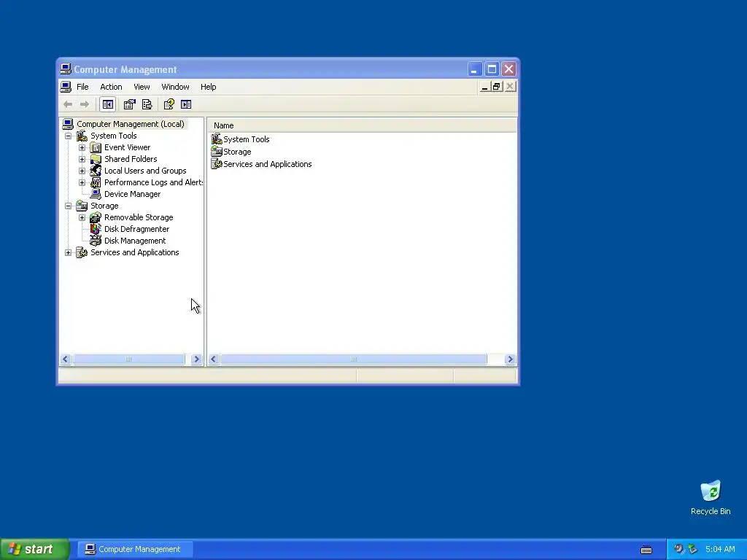Maximize the Computer Management window
This screenshot has height=560, width=747.
492,69
